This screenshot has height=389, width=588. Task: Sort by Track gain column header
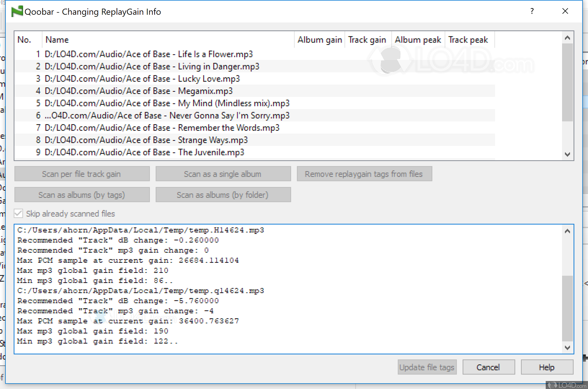coord(367,40)
